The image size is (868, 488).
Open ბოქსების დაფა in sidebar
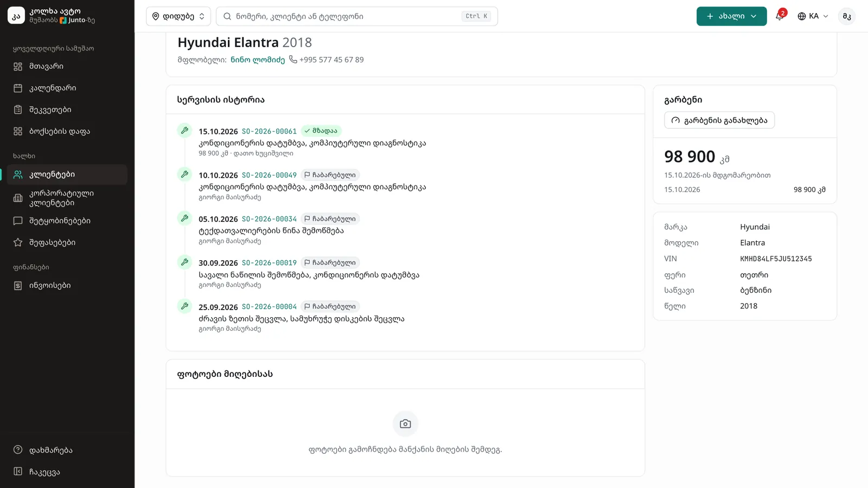67,131
